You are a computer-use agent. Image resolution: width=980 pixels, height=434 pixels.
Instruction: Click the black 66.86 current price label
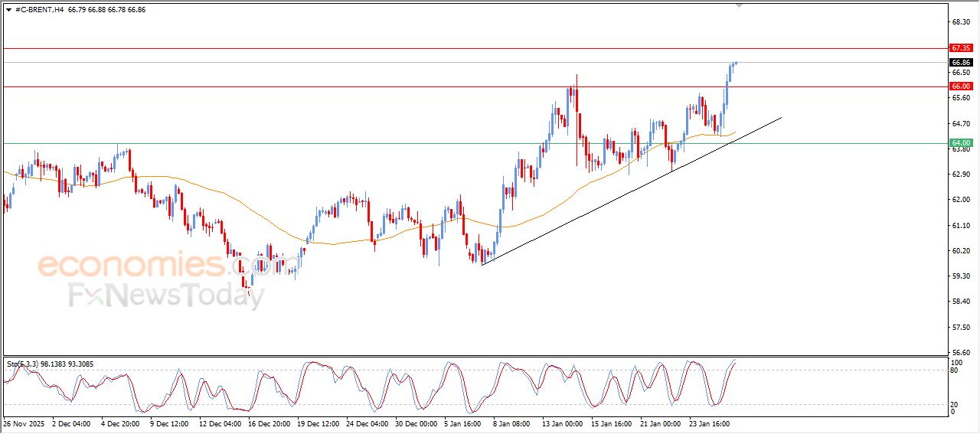pos(960,62)
